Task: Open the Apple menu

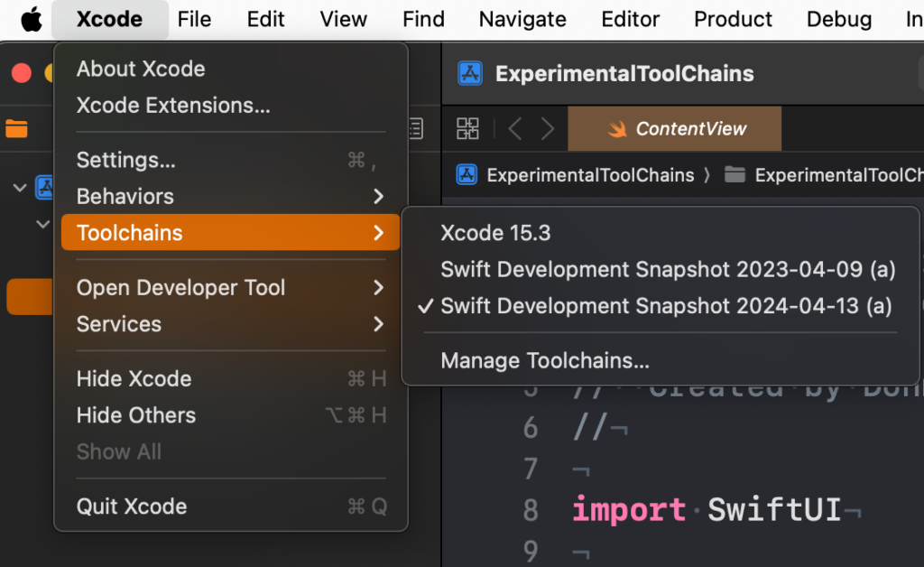Action: coord(32,20)
